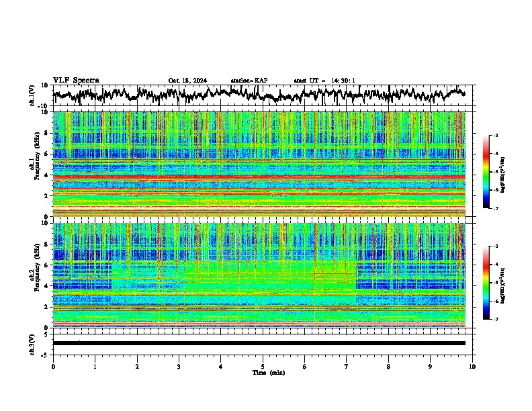Image resolution: width=532 pixels, height=411 pixels.
Task: Click the "-3" label atop the ch.1 colorbar
Action: (x=495, y=135)
